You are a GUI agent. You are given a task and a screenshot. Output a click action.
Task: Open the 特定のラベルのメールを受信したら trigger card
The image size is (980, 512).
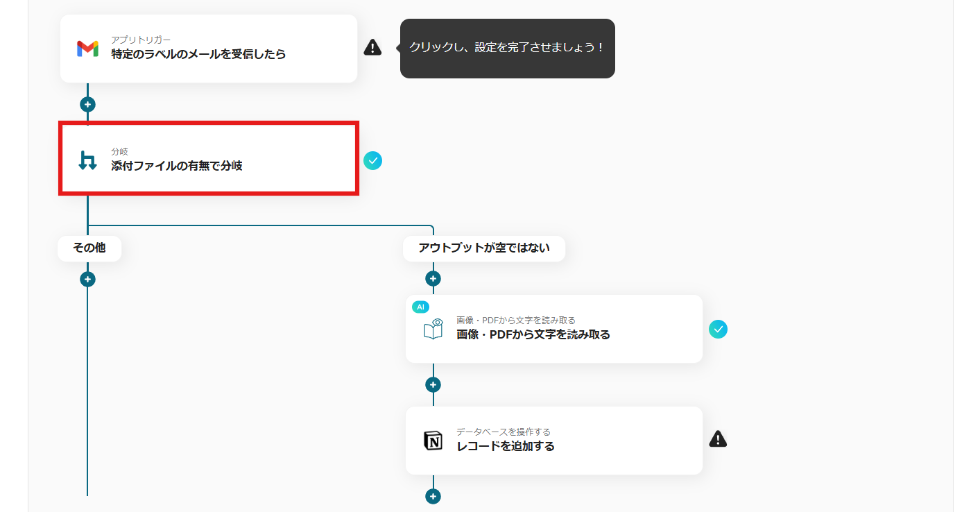209,49
